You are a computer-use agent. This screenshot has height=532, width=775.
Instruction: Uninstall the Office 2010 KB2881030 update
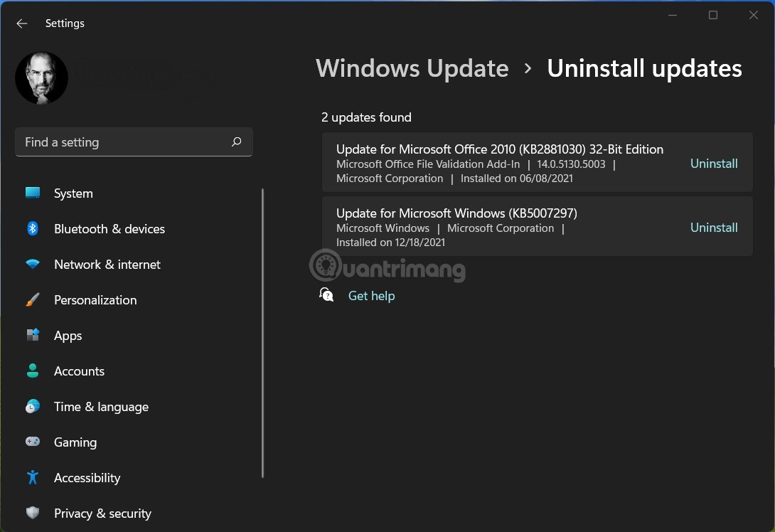[714, 164]
